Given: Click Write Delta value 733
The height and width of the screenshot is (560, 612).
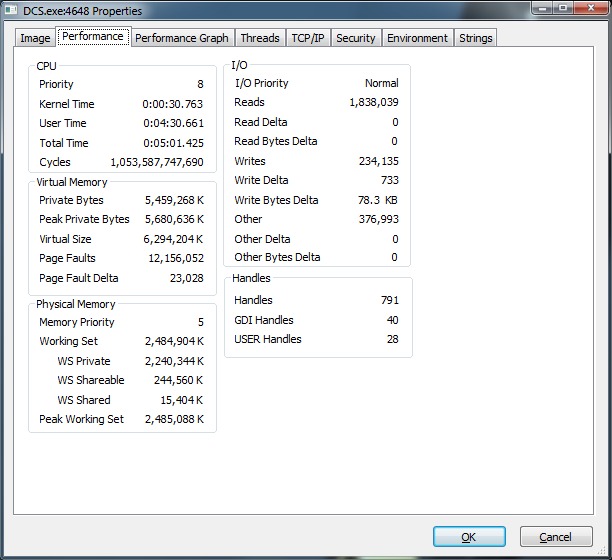Looking at the screenshot, I should pos(390,180).
